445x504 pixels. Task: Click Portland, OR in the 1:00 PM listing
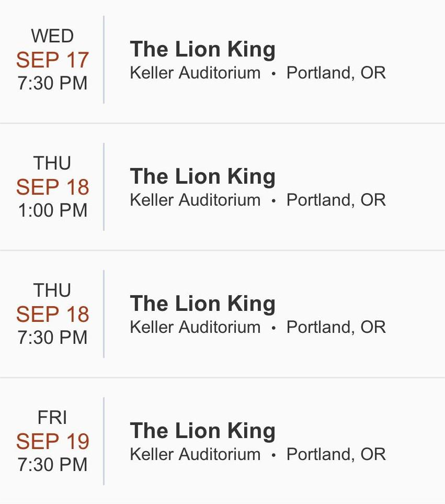[336, 200]
